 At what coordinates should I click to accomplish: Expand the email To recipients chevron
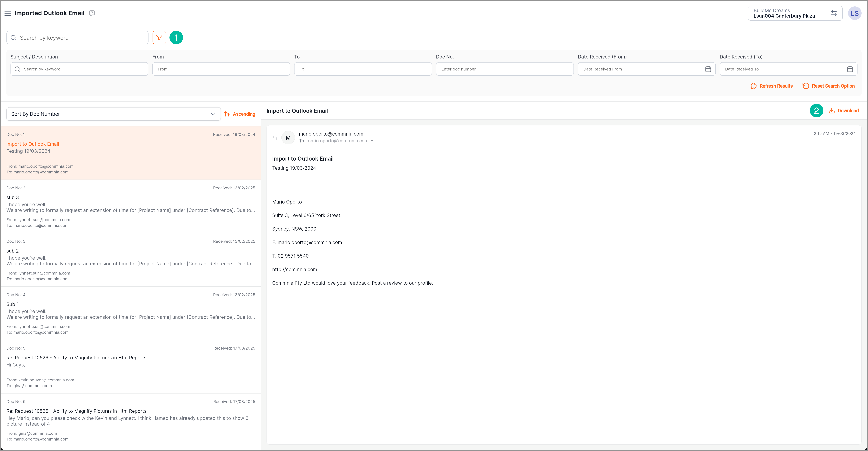pyautogui.click(x=372, y=141)
